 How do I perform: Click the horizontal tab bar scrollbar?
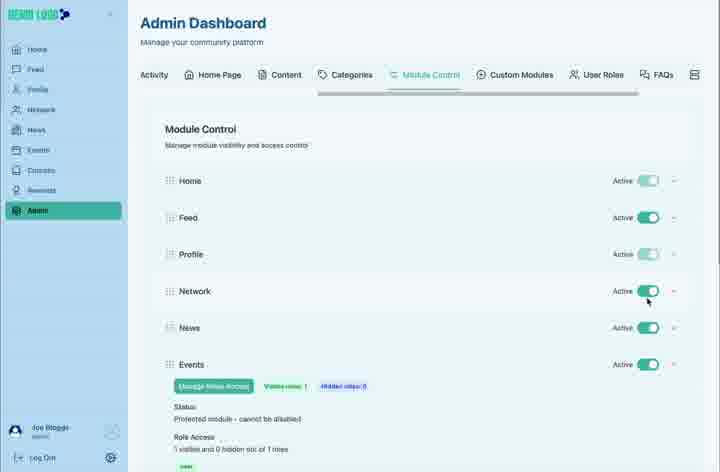(x=478, y=94)
